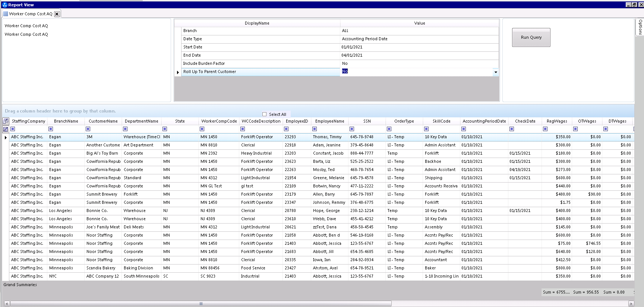Click the horizontal scrollbar right arrow
644x307 pixels.
631,304
